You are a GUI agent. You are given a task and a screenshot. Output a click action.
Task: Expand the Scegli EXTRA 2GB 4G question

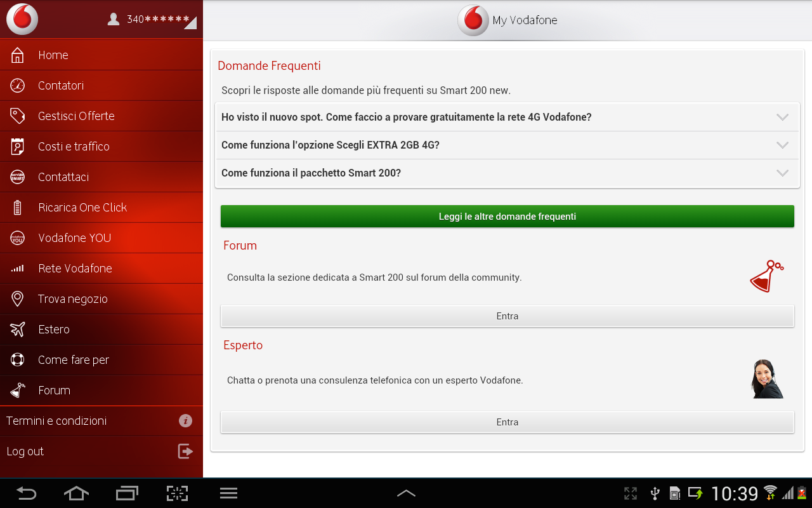[x=507, y=145]
